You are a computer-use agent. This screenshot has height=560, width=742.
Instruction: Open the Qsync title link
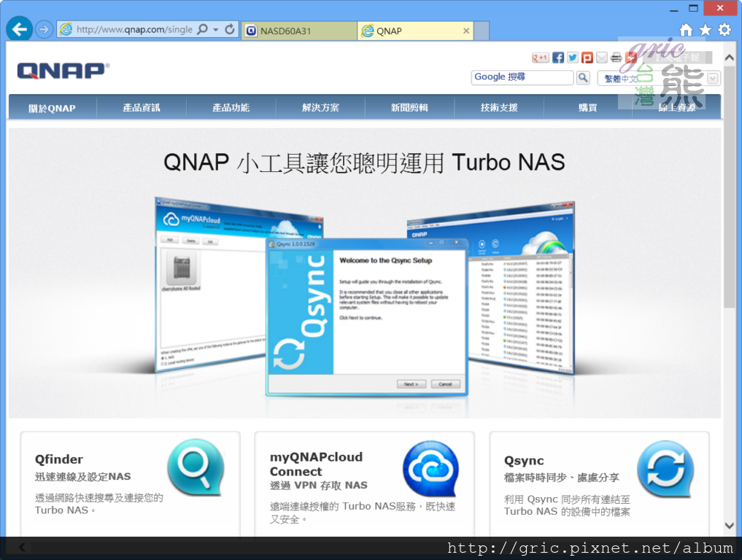point(524,461)
